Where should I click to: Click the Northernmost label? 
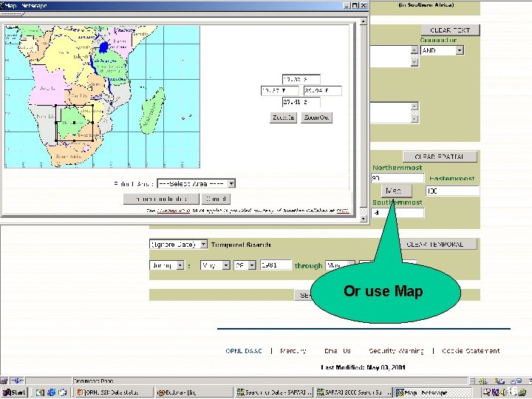[x=398, y=168]
